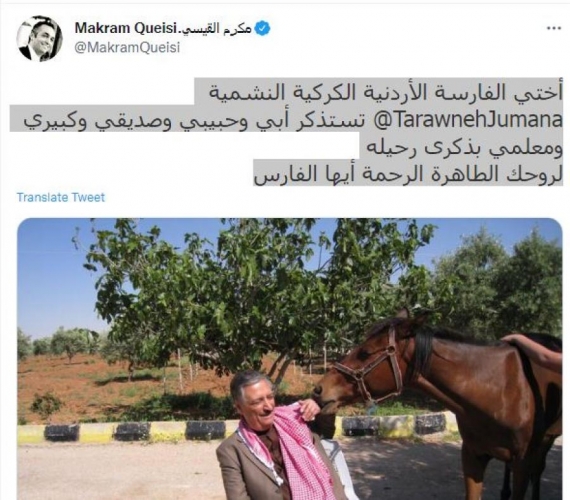Open the attached tweet photo
Viewport: 570px width, 500px height.
pos(290,359)
